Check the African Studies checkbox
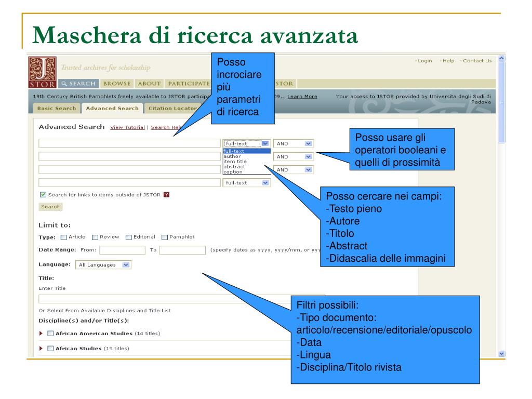Viewport: 532px width, 399px height. tap(50, 349)
